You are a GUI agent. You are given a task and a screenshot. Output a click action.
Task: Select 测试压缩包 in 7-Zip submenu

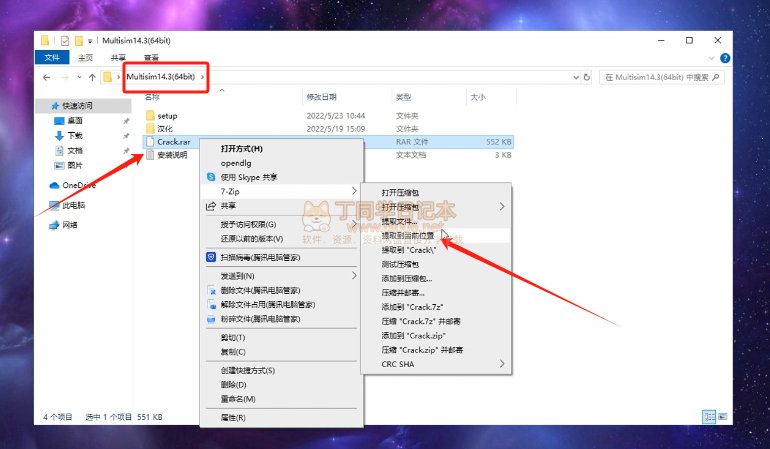pyautogui.click(x=400, y=264)
